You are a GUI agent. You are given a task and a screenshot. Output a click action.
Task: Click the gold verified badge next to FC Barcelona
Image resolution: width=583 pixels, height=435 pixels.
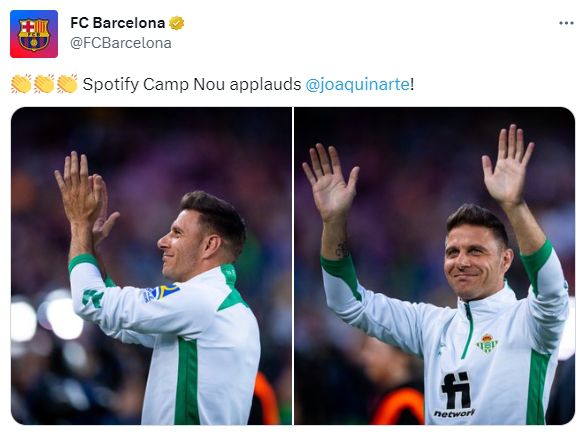tap(177, 23)
